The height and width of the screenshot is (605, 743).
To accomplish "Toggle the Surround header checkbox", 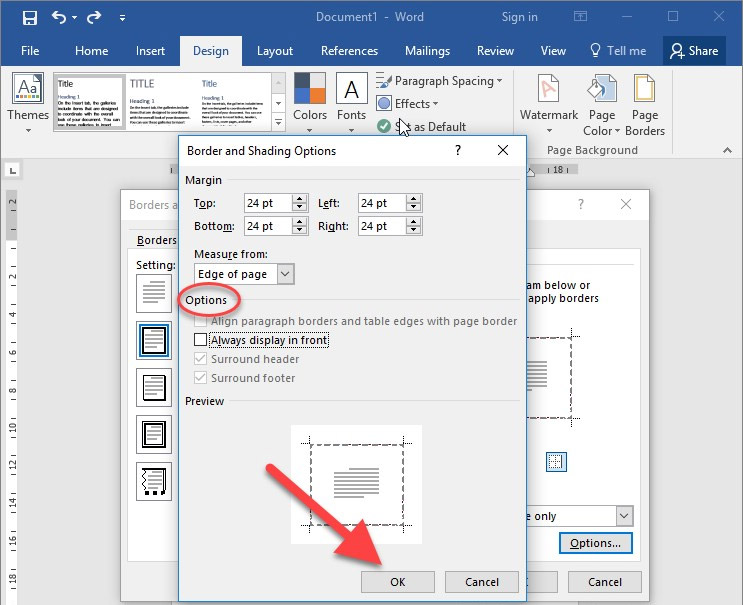I will (x=201, y=359).
